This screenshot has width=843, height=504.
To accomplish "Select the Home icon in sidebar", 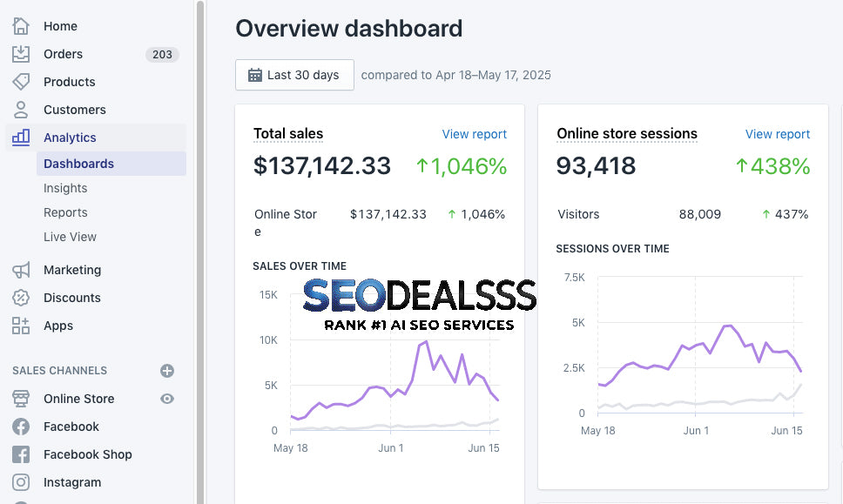I will [x=20, y=26].
